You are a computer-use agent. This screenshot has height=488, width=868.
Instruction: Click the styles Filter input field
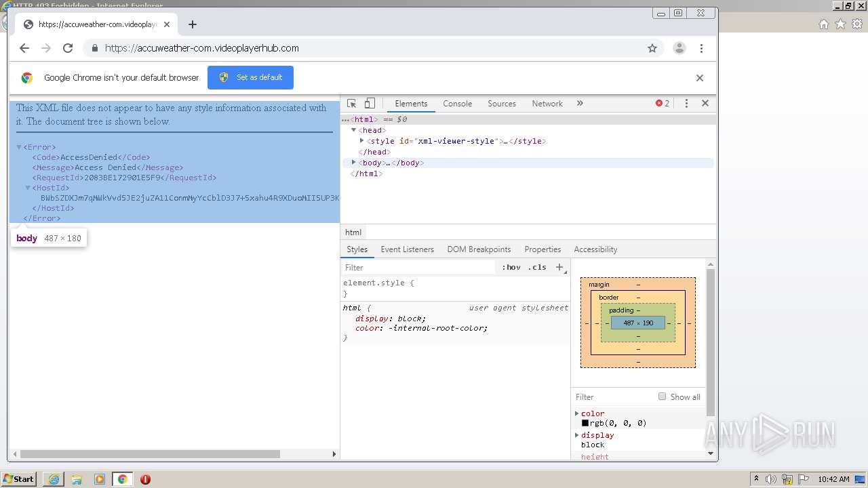click(x=418, y=268)
